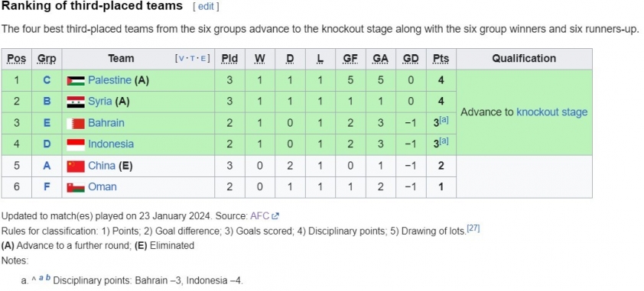Open the Indonesia team link
The image size is (644, 291).
111,144
